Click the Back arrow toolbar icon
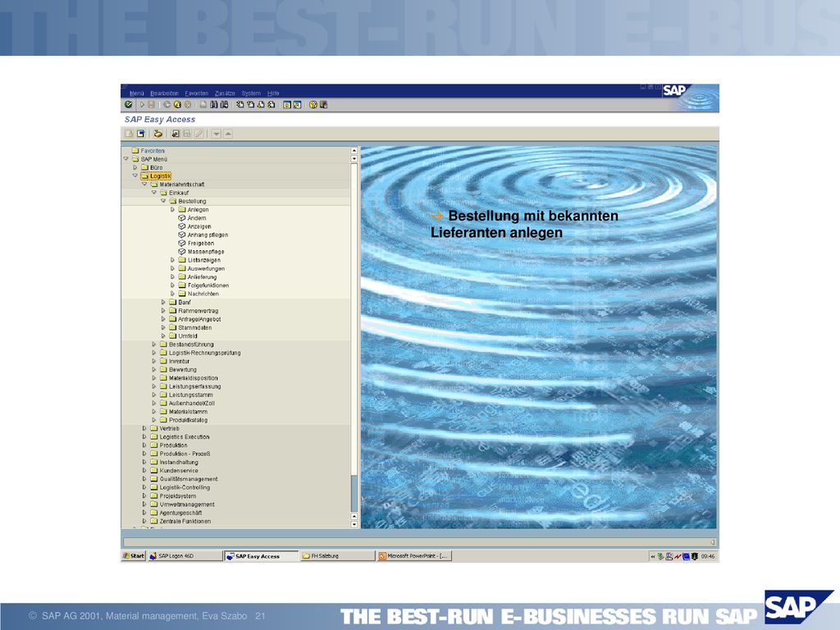 (x=167, y=104)
